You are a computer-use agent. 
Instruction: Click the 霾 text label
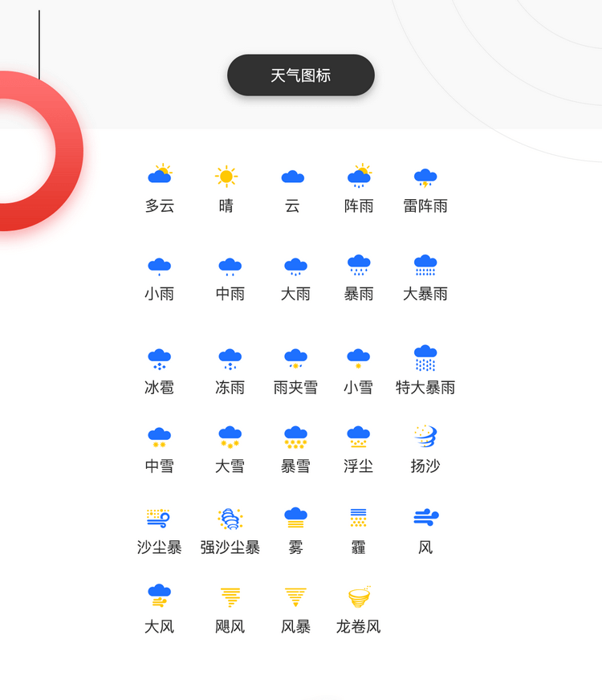pyautogui.click(x=358, y=547)
